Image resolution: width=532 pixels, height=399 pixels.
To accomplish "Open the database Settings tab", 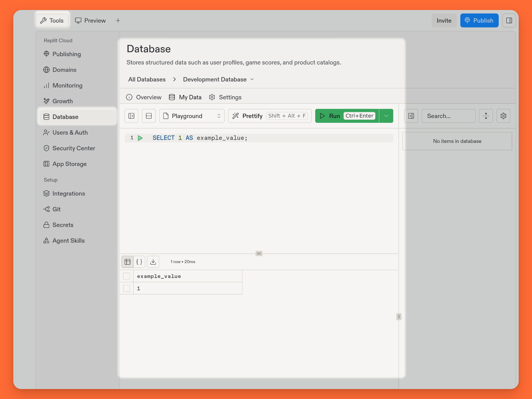I will (x=225, y=97).
